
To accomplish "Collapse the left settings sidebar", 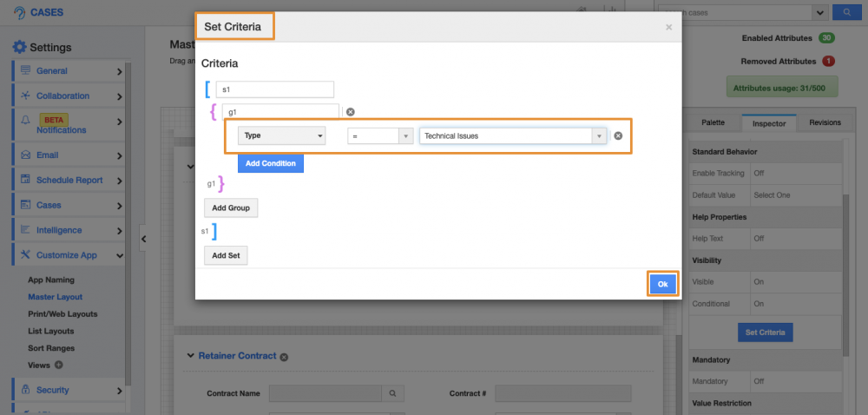I will point(143,239).
